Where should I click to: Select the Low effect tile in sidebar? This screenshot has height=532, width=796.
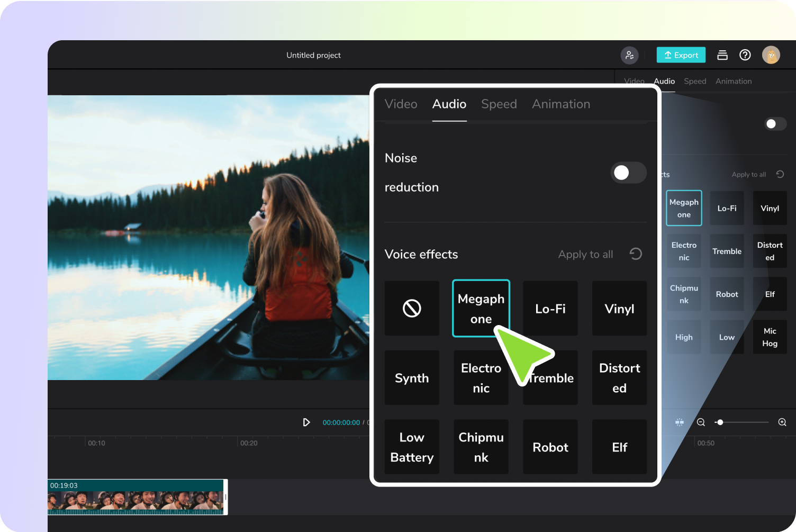coord(727,337)
